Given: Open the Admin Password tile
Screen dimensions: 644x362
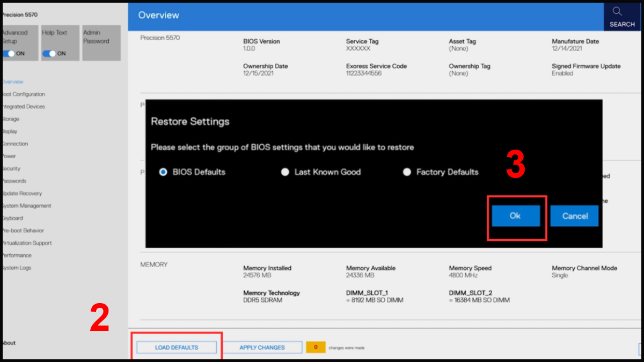Looking at the screenshot, I should (101, 42).
